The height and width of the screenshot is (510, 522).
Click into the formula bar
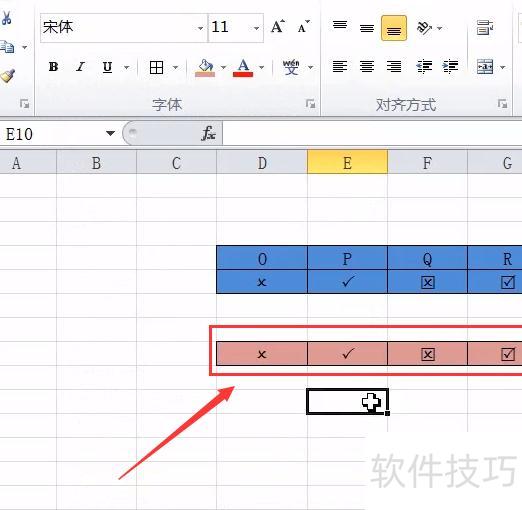pos(372,134)
